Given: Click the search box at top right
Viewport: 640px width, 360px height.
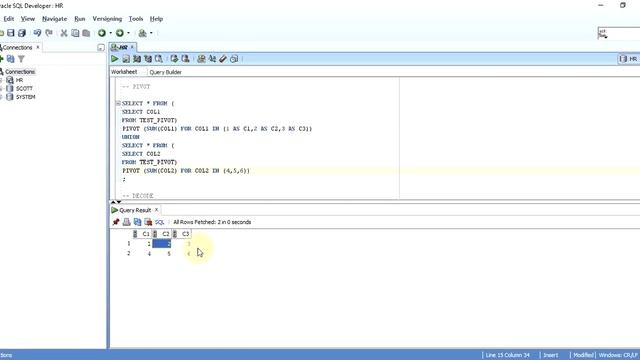Looking at the screenshot, I should point(619,33).
